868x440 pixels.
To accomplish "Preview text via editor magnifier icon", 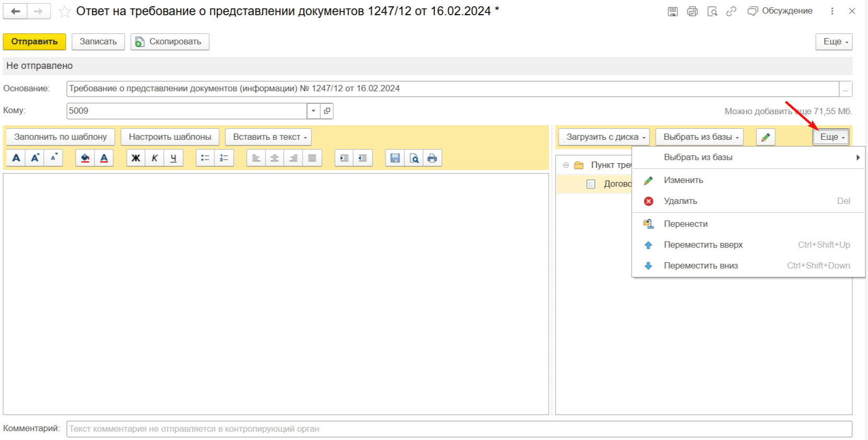I will (x=414, y=157).
